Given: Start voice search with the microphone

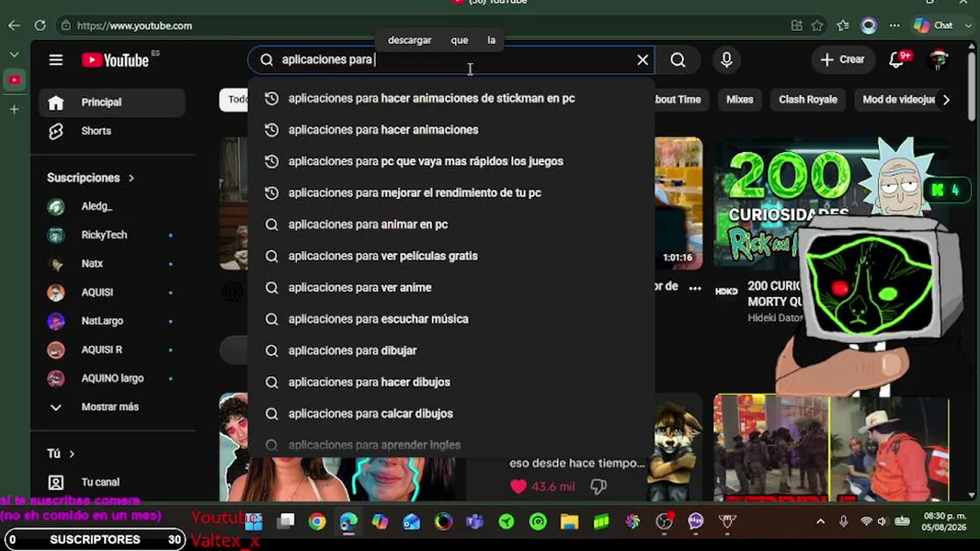Looking at the screenshot, I should pyautogui.click(x=727, y=60).
